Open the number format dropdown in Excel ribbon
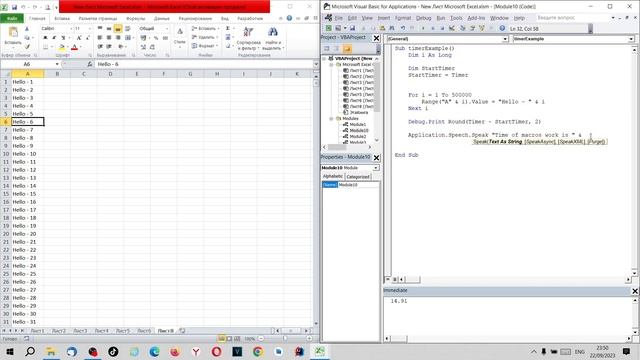 point(167,28)
